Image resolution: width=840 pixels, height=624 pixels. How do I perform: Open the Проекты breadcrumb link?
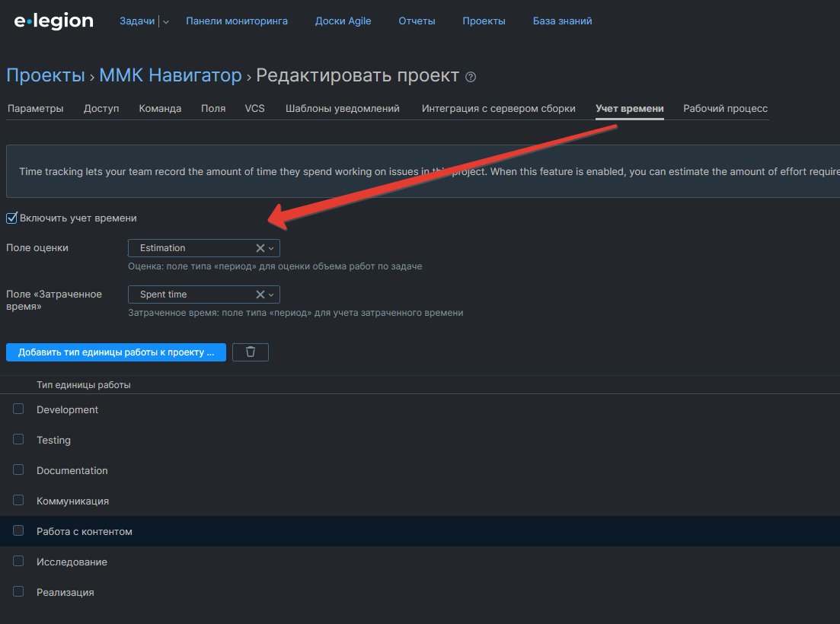[x=45, y=75]
